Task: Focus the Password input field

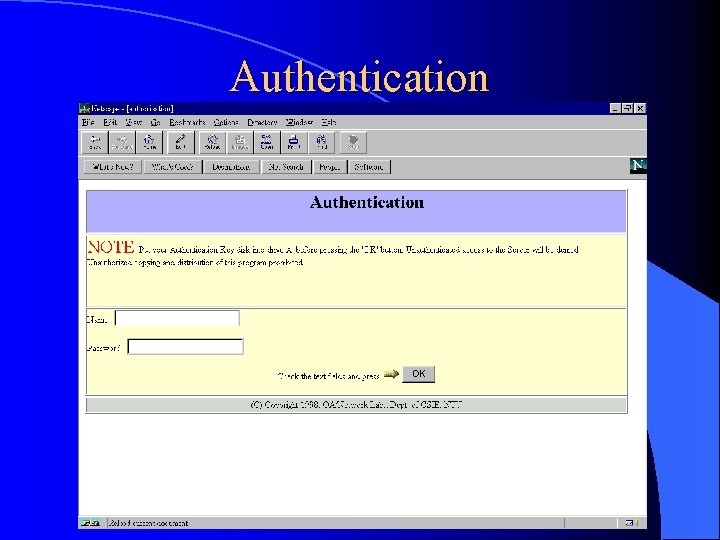Action: tap(186, 347)
